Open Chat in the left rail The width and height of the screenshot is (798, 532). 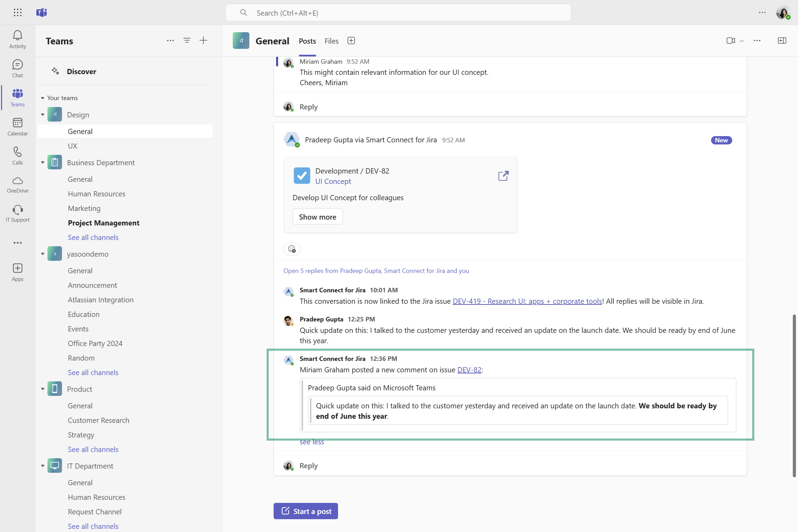pos(17,68)
